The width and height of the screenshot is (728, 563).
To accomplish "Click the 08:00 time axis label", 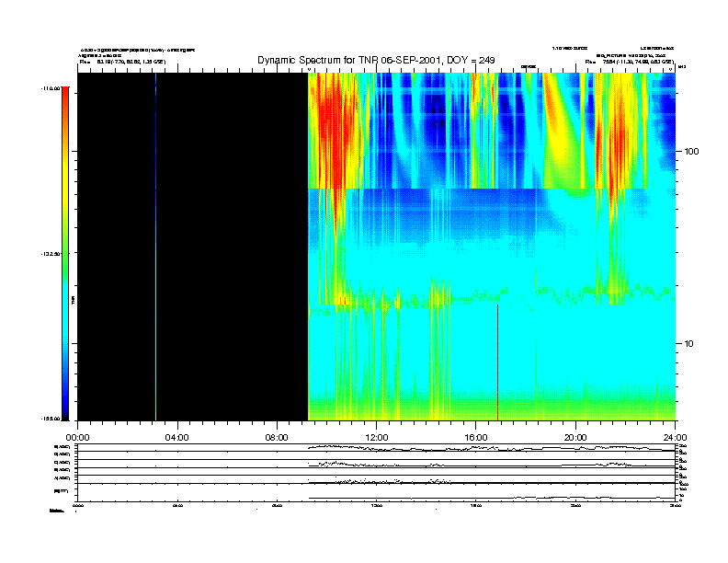I will (277, 438).
